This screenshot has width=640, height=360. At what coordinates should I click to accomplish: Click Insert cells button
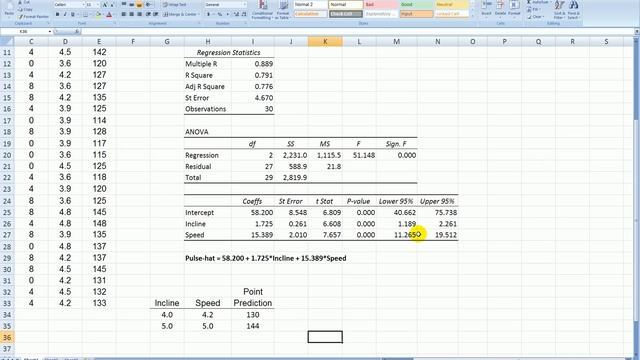point(486,9)
